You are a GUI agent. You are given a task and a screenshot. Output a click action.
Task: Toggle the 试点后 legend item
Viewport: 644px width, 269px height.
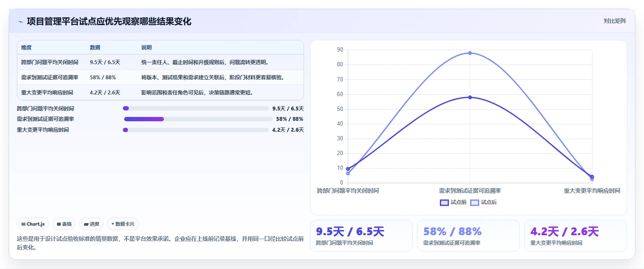(x=484, y=202)
